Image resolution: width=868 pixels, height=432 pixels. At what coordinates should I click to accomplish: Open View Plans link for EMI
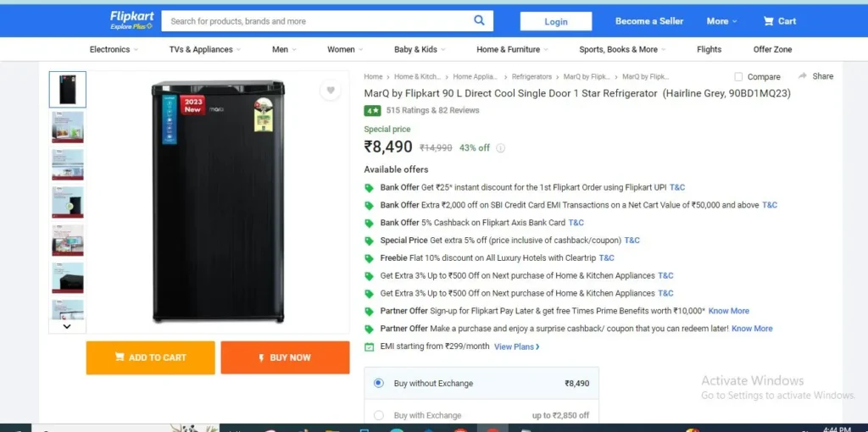tap(517, 346)
